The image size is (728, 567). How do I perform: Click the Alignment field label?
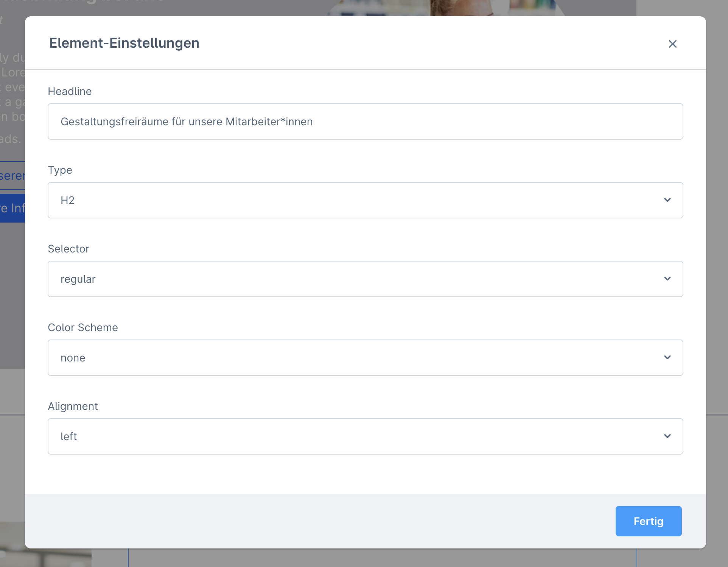tap(73, 406)
